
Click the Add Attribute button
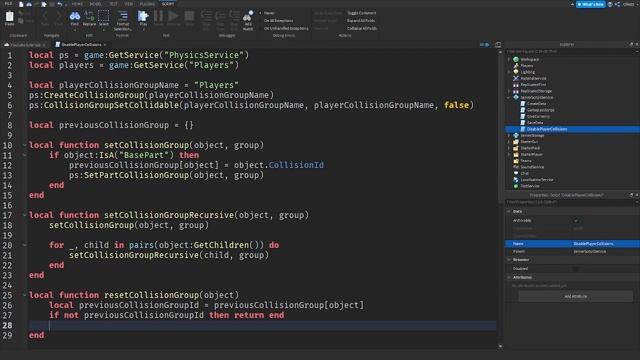[x=576, y=296]
